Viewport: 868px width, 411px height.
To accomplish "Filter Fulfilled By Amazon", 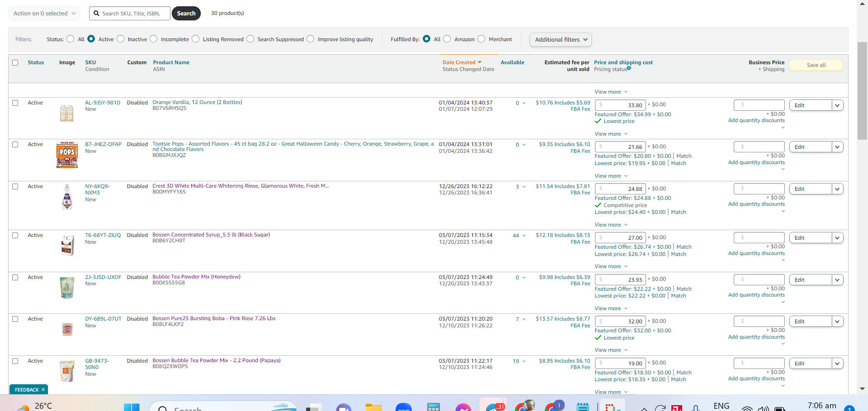I will (x=447, y=39).
